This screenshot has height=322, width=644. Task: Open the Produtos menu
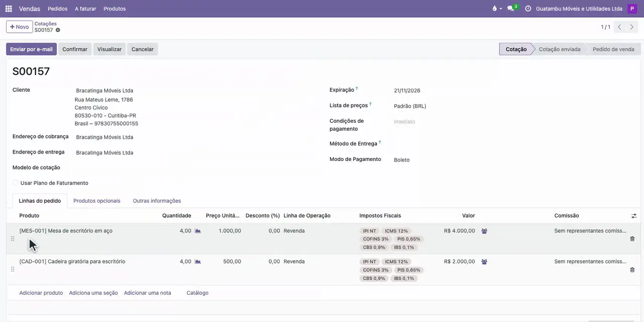click(115, 9)
